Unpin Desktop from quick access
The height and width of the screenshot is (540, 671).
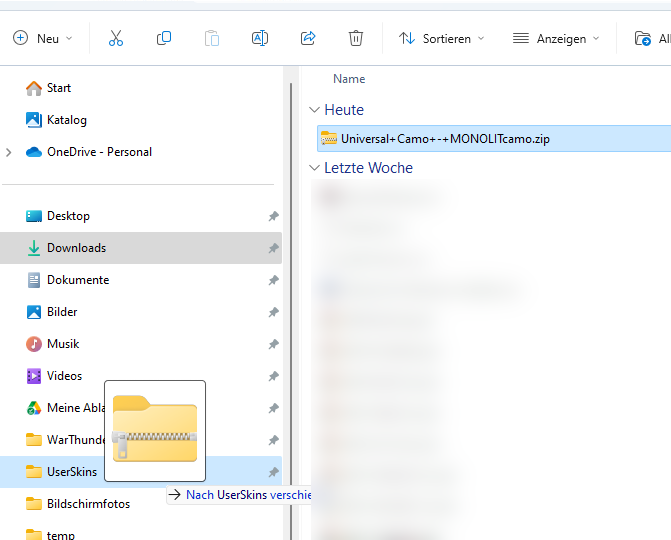pos(273,216)
